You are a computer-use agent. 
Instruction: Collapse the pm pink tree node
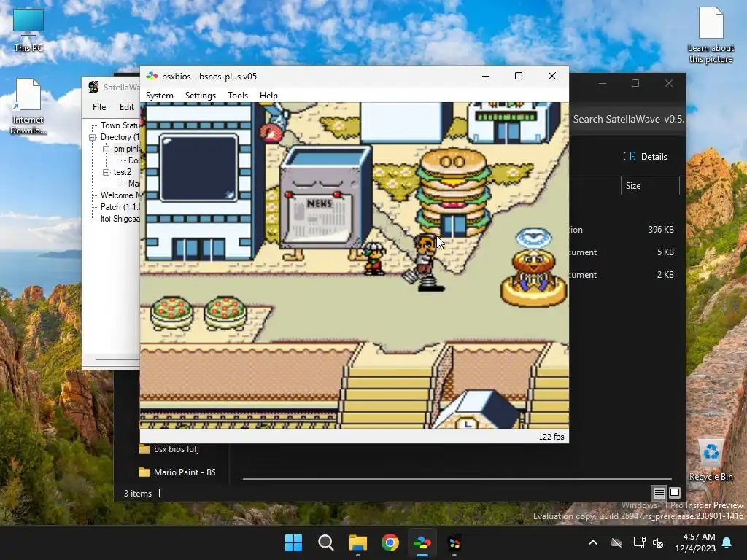click(106, 149)
